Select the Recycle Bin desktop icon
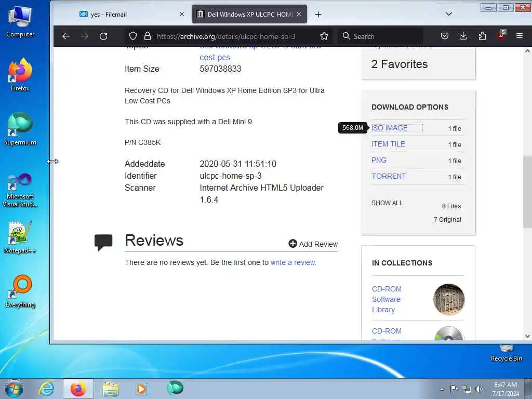This screenshot has height=399, width=532. [x=506, y=353]
